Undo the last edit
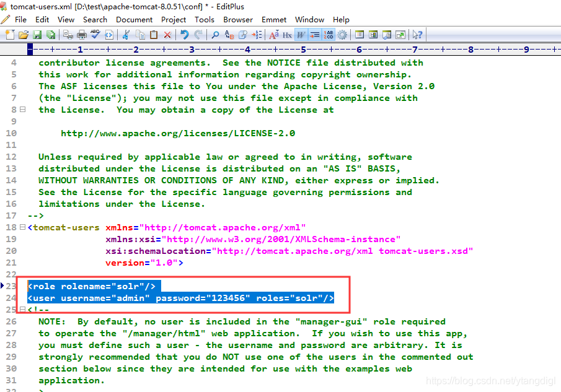Image resolution: width=561 pixels, height=392 pixels. [x=184, y=35]
